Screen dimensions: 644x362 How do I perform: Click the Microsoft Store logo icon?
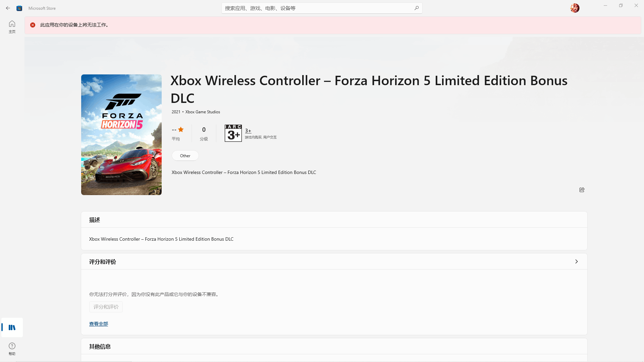tap(19, 8)
